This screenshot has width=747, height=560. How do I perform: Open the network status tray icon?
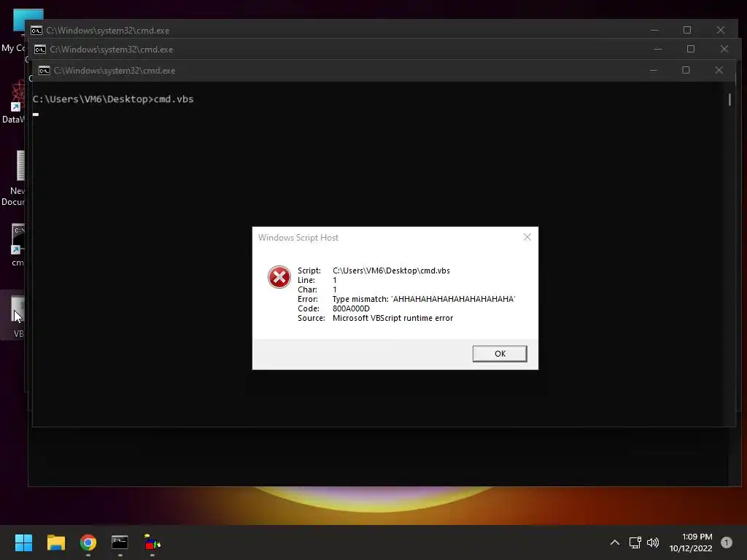click(x=635, y=542)
